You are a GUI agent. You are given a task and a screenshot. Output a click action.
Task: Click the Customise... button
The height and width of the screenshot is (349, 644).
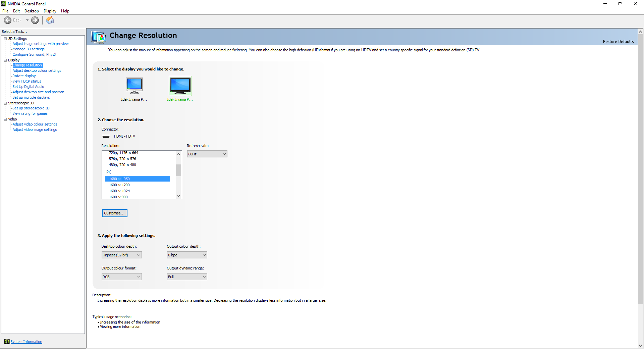click(x=114, y=213)
